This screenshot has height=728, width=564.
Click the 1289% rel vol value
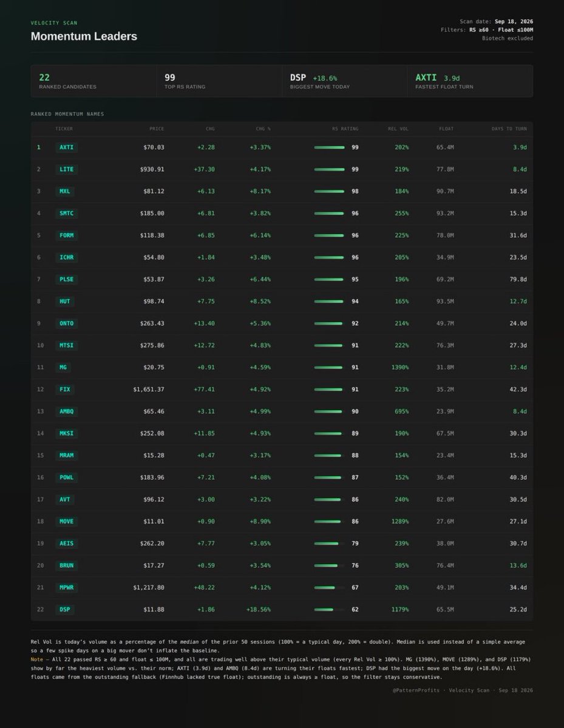(400, 521)
